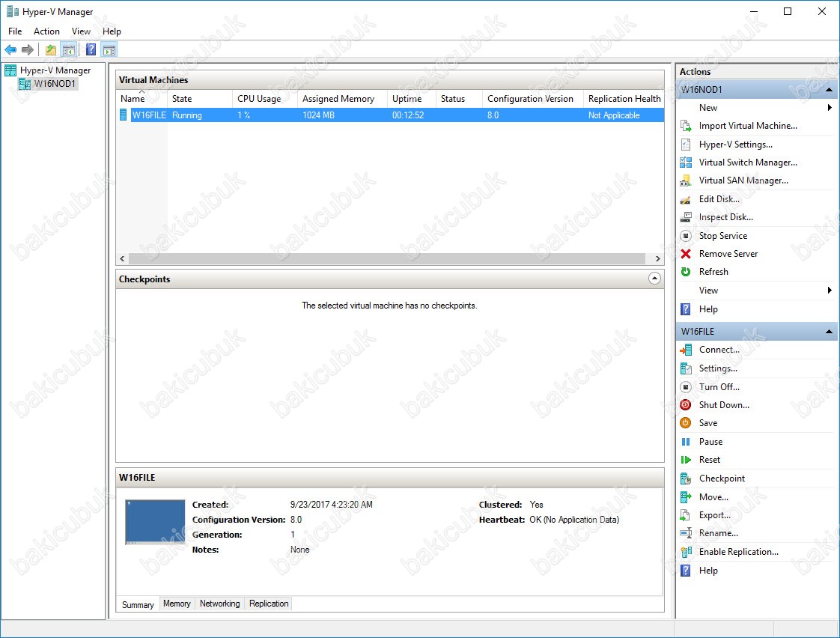This screenshot has height=638, width=840.
Task: Switch to the Memory tab
Action: (x=177, y=604)
